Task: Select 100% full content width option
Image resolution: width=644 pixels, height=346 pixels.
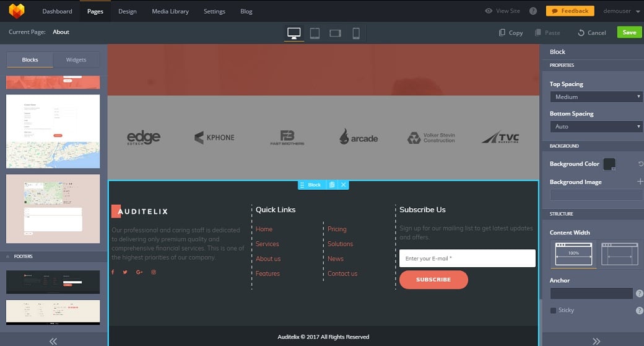Action: (x=573, y=254)
